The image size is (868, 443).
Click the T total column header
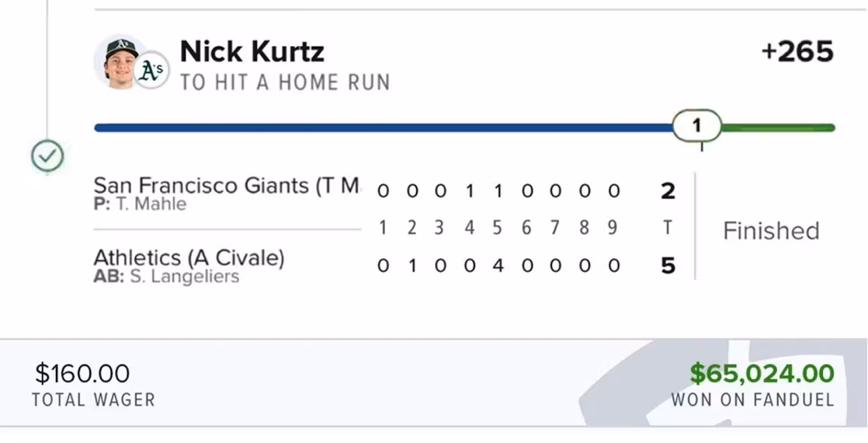coord(668,228)
